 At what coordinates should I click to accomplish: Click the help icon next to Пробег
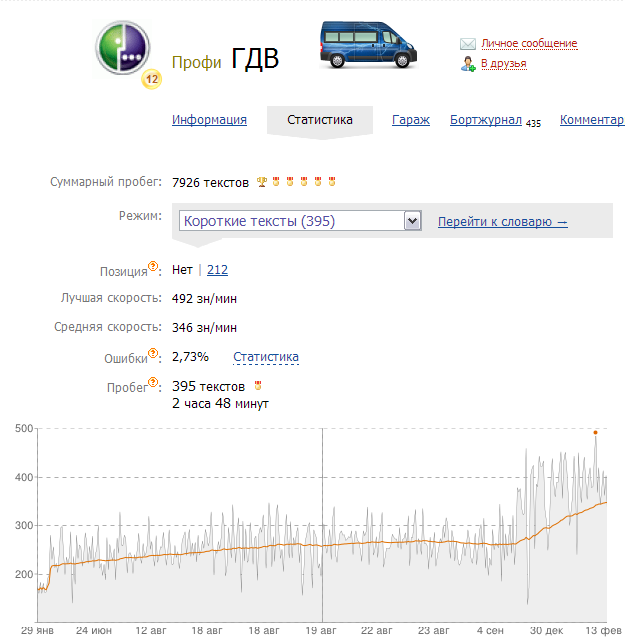tap(153, 382)
